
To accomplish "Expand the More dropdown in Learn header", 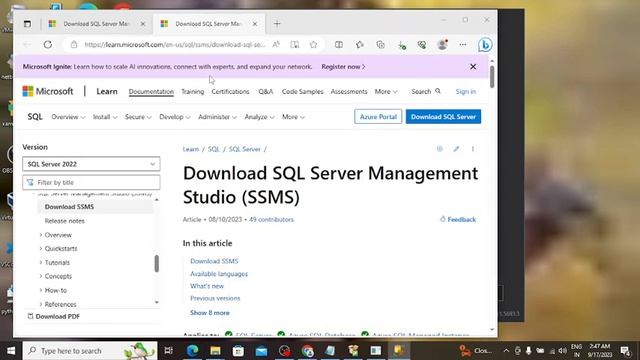I will pyautogui.click(x=386, y=91).
